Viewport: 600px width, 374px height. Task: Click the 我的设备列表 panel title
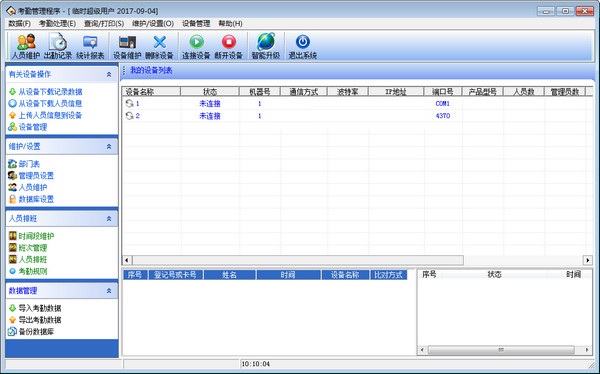pyautogui.click(x=151, y=70)
